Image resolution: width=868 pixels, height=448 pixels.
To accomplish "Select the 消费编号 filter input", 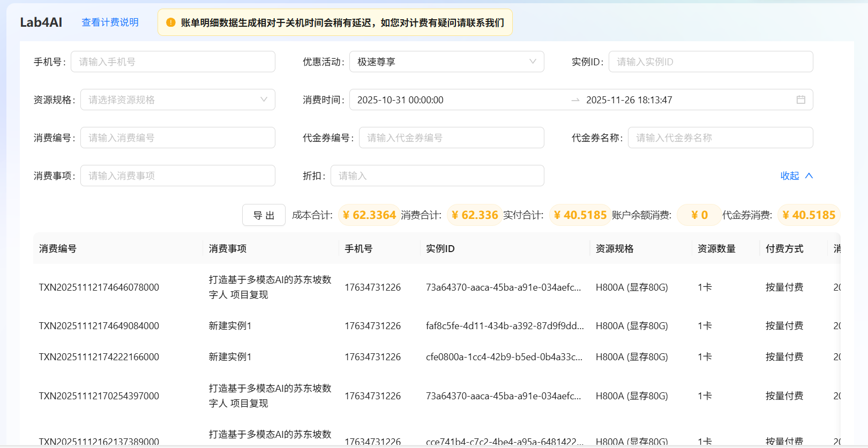I will tap(177, 138).
